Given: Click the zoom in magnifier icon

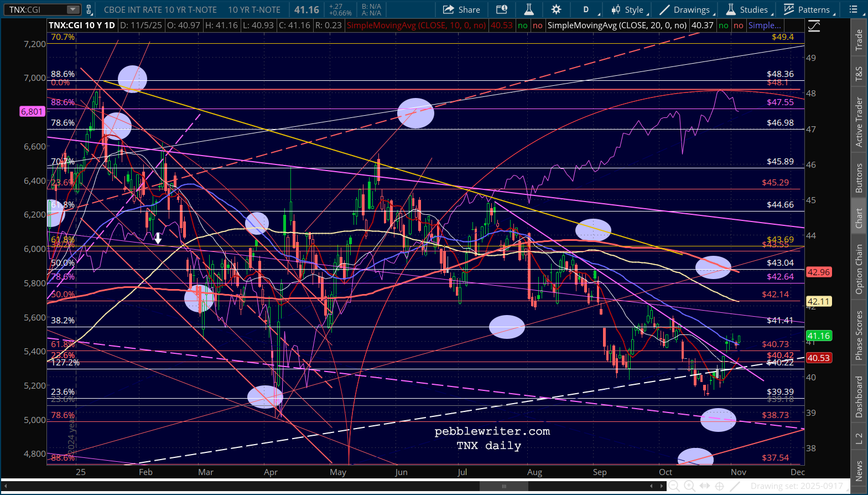Looking at the screenshot, I should tap(689, 486).
